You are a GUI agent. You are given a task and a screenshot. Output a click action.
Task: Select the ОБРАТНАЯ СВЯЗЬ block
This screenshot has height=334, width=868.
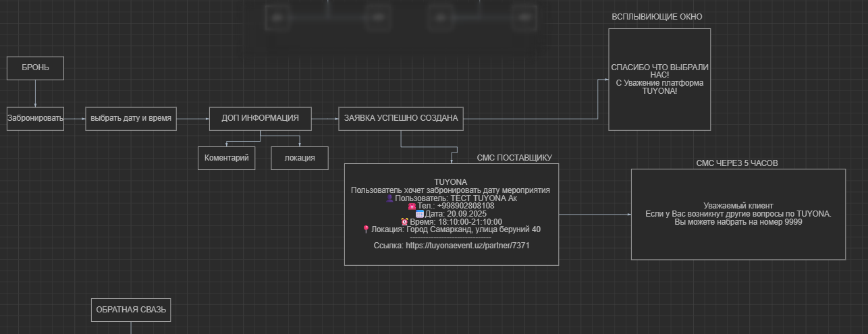click(131, 310)
